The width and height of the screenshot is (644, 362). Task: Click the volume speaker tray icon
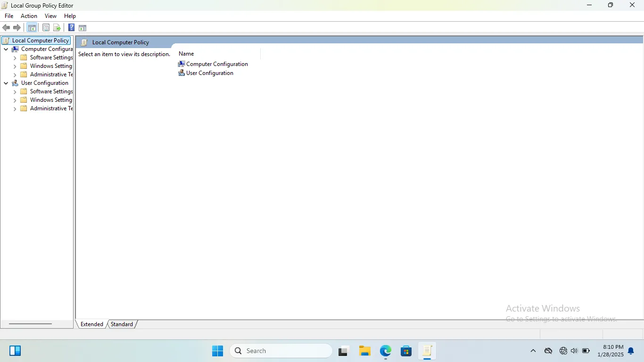(x=574, y=351)
